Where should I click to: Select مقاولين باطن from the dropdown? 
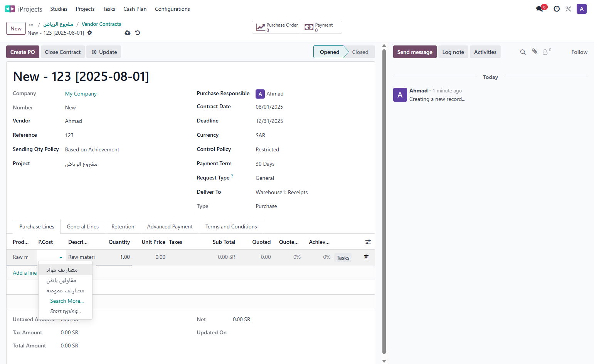point(65,280)
